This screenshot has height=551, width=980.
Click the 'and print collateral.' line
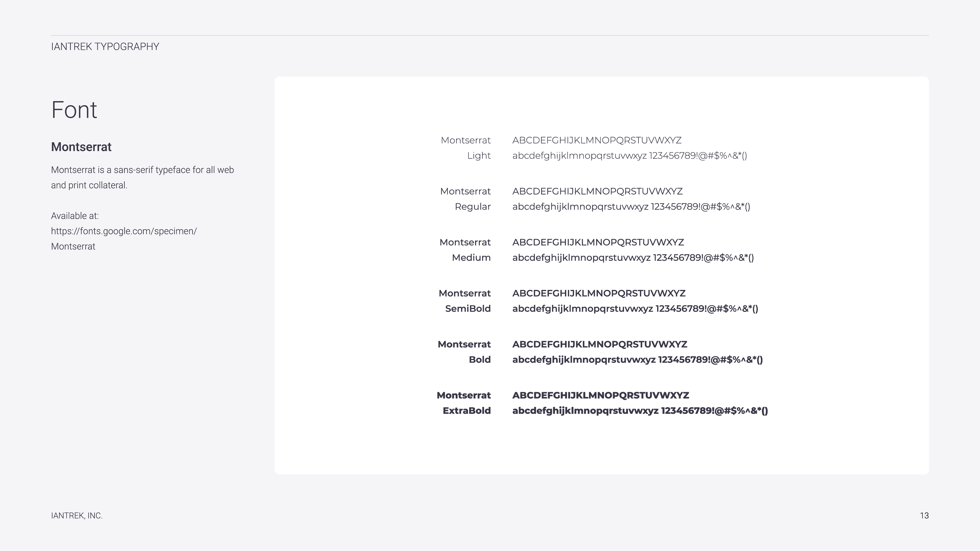[x=89, y=185]
